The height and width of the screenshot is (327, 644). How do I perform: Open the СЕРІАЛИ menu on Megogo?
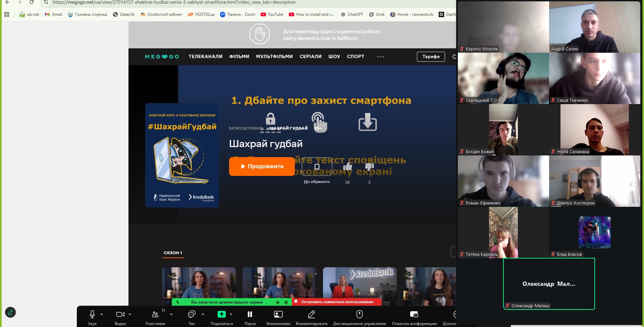pos(310,56)
